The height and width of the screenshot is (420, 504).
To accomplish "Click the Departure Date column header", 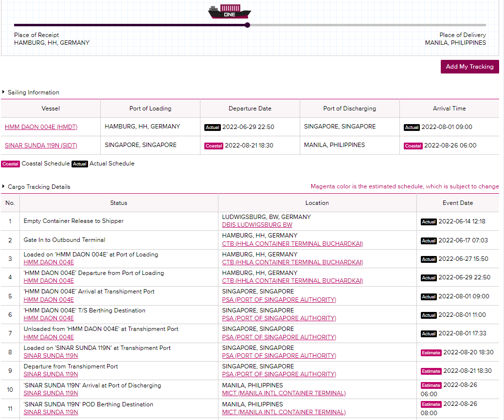I will point(250,109).
